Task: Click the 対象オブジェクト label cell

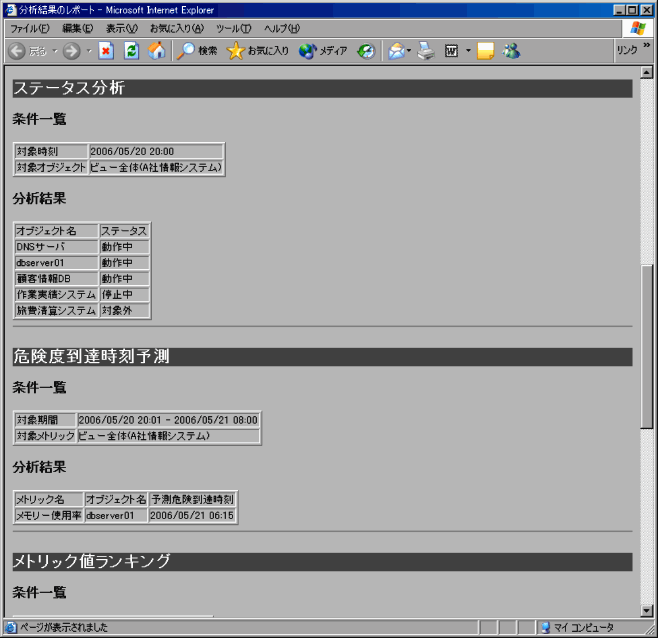Action: 51,167
